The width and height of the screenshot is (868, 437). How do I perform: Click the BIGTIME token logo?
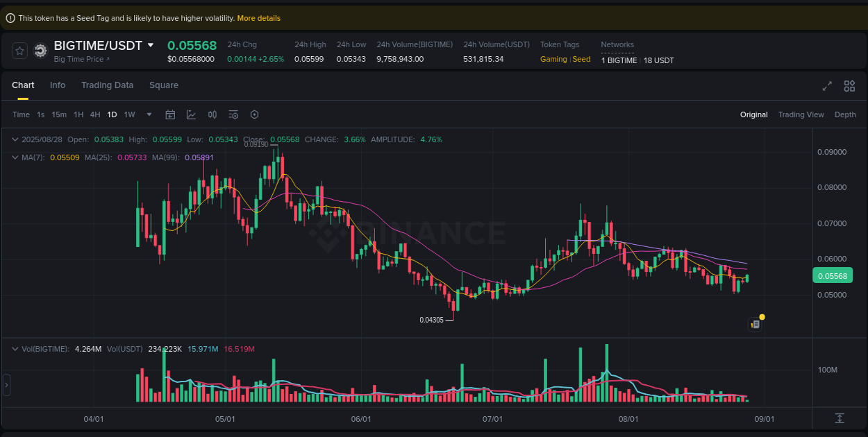[40, 51]
